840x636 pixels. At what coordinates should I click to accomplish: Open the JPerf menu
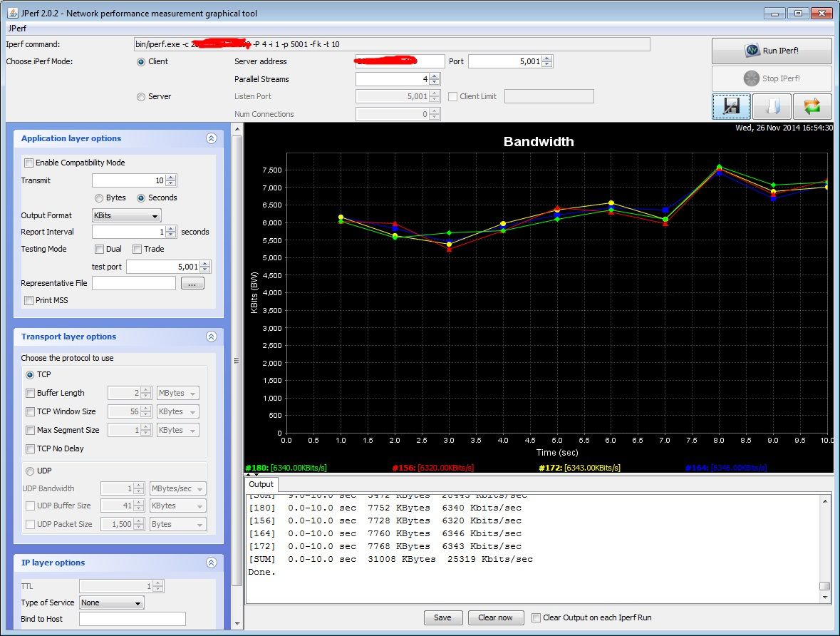[16, 29]
